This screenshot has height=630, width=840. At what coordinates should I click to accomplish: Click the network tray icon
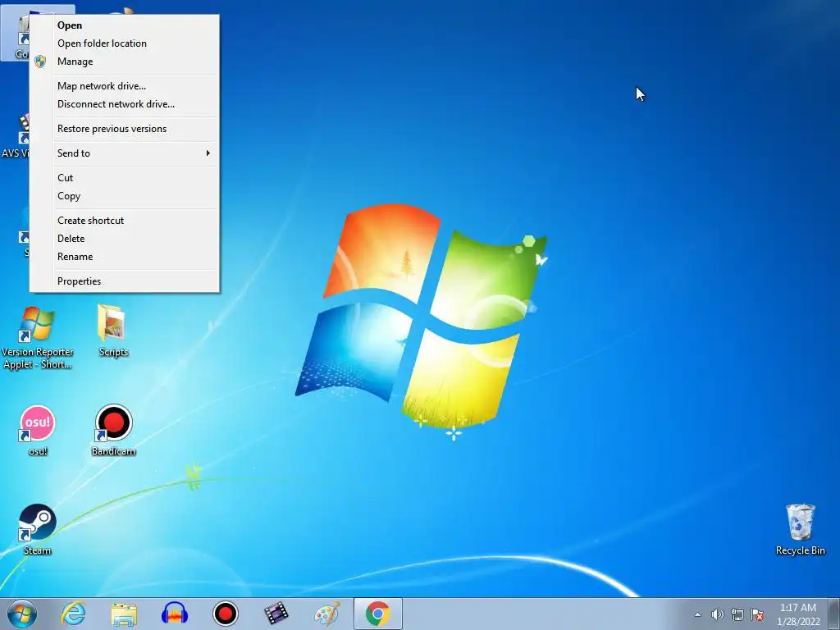pos(737,614)
